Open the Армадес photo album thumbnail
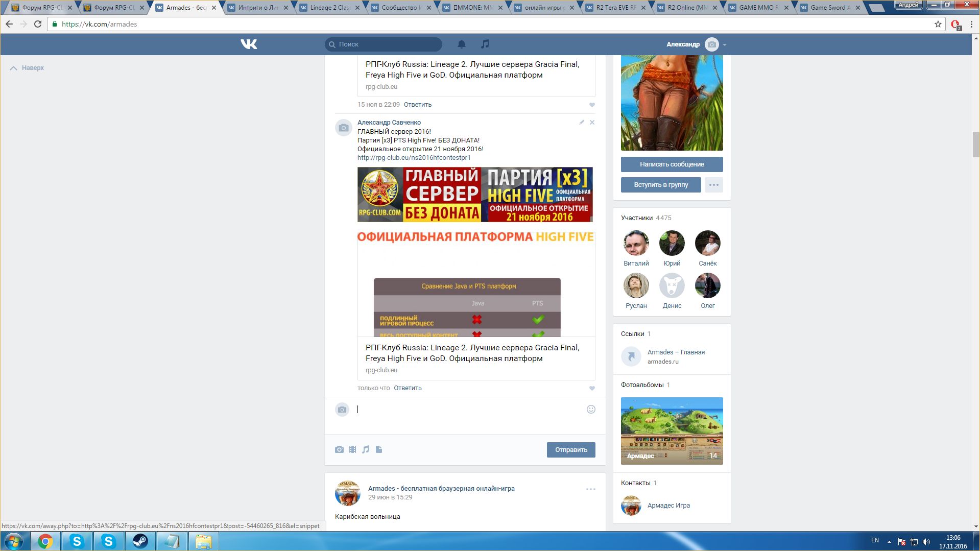 (672, 431)
